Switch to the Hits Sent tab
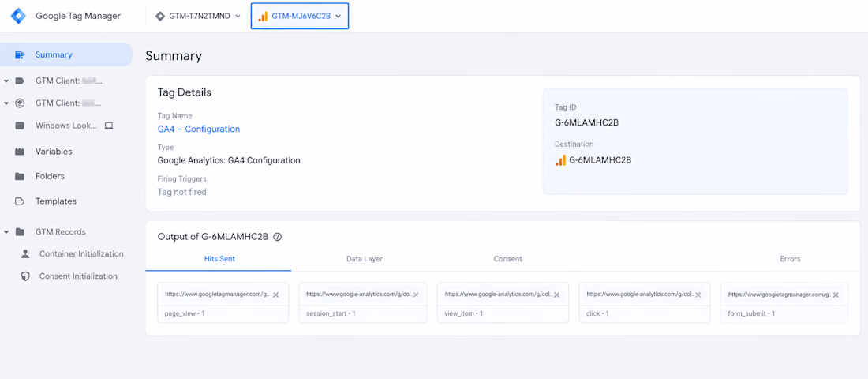This screenshot has height=379, width=868. pos(219,259)
